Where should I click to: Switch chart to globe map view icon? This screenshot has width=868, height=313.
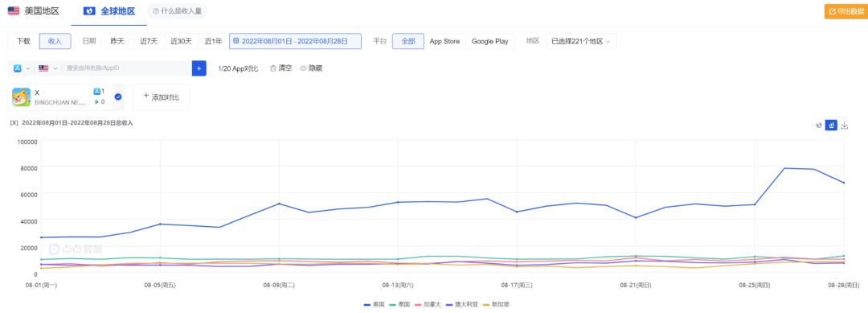[819, 126]
